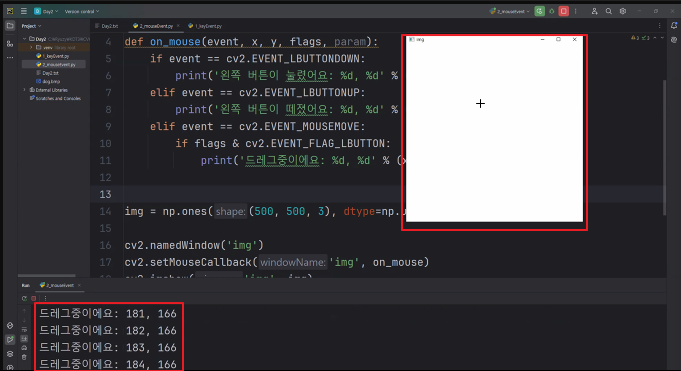Image resolution: width=681 pixels, height=371 pixels.
Task: Open more options in Run panel toolbar
Action: click(45, 298)
